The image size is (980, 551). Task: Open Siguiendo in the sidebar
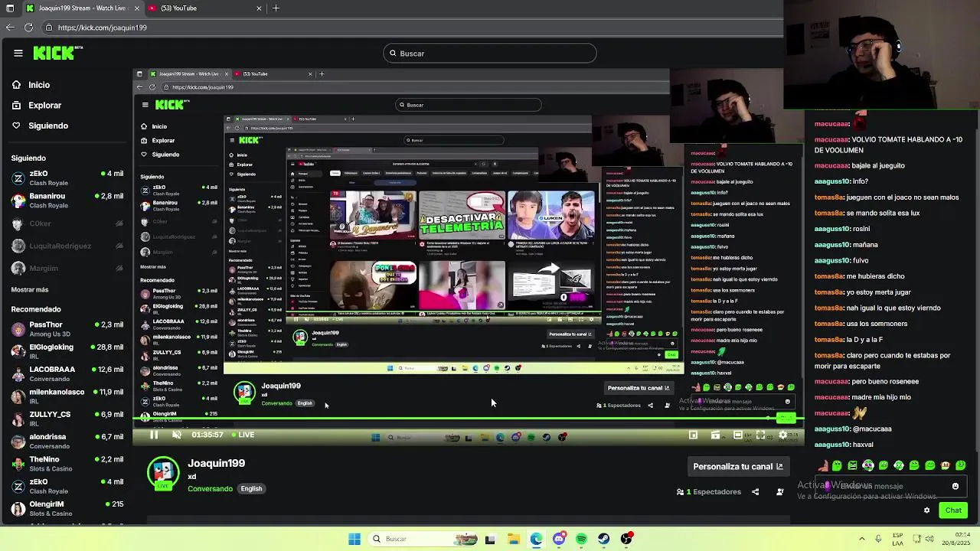coord(47,126)
